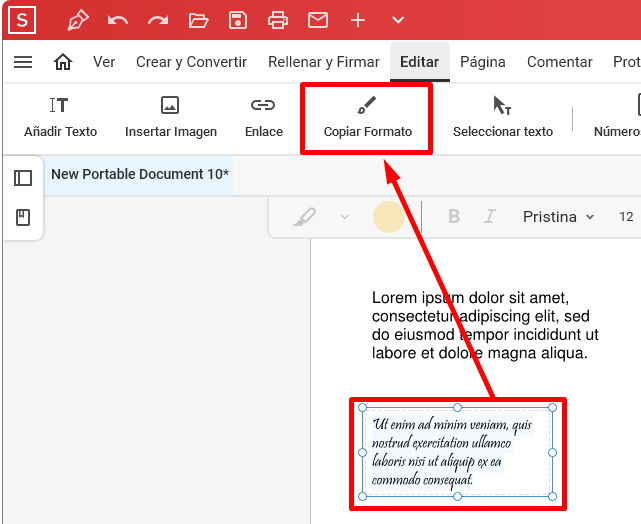
Task: Click the Lorem ipsum paragraph
Action: point(485,325)
